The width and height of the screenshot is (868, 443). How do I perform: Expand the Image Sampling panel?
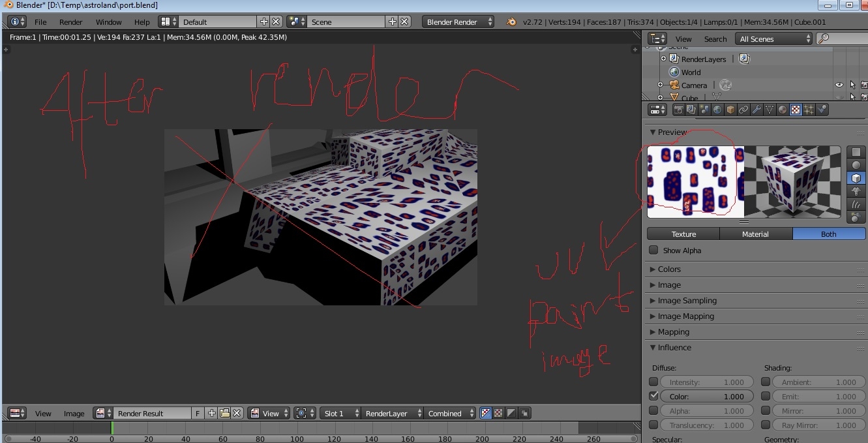(687, 301)
